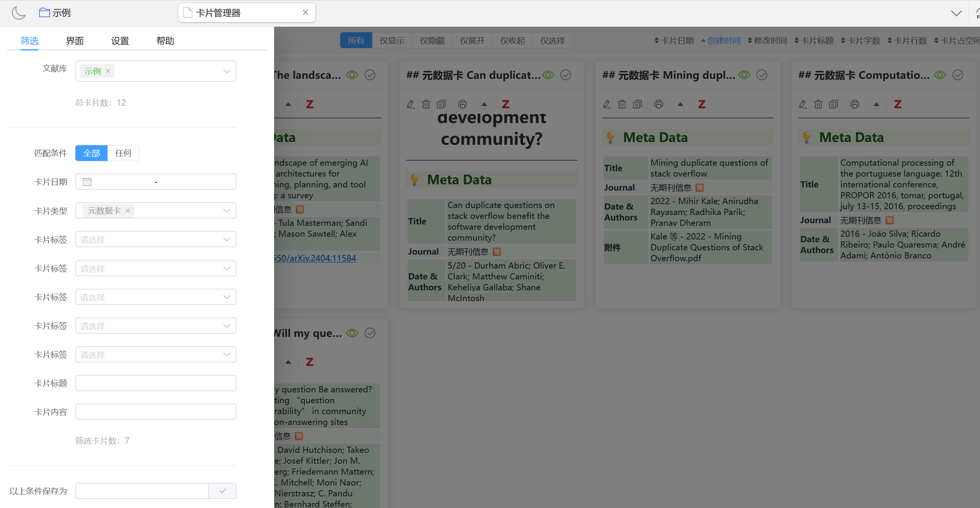Click the print icon on Mining duplicate card
Viewport: 980px width, 508px height.
[659, 104]
